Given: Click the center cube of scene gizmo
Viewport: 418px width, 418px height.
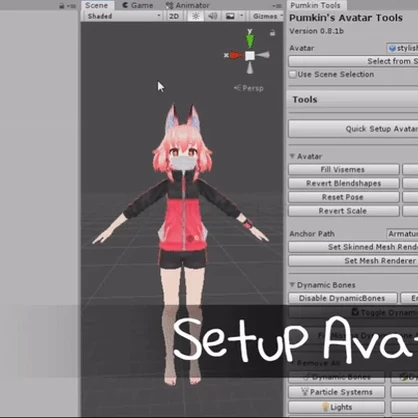Looking at the screenshot, I should [x=250, y=55].
